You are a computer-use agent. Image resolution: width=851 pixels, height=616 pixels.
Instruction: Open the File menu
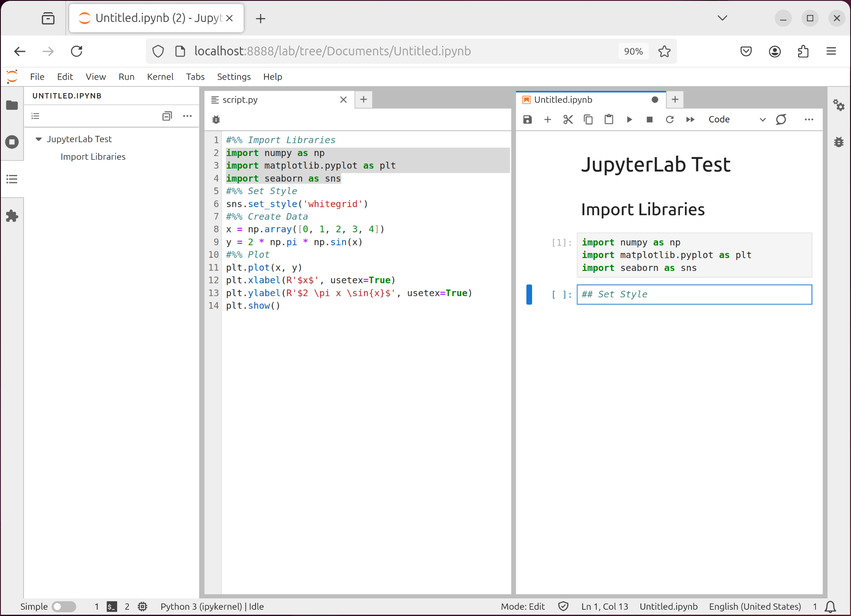[x=37, y=77]
